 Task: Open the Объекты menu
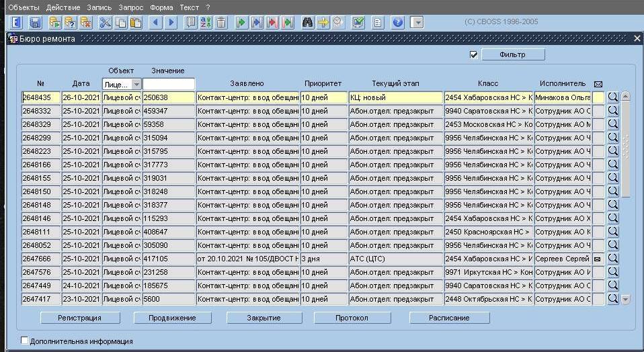click(x=24, y=7)
